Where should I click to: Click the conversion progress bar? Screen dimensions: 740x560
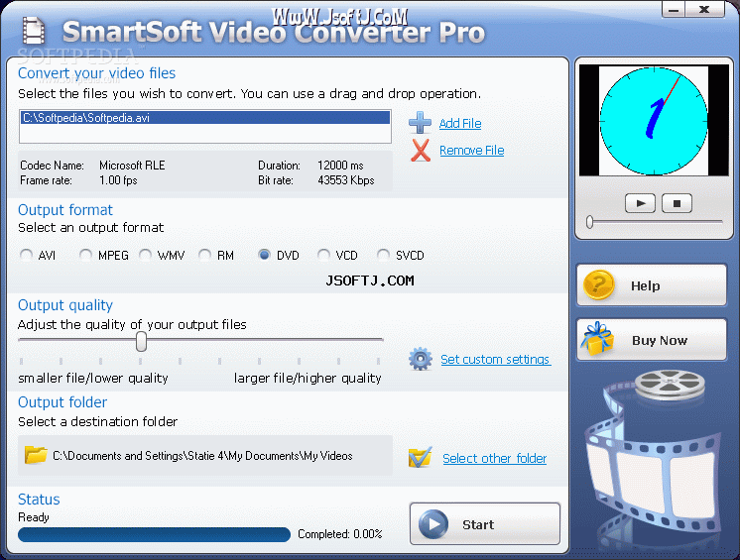(154, 534)
